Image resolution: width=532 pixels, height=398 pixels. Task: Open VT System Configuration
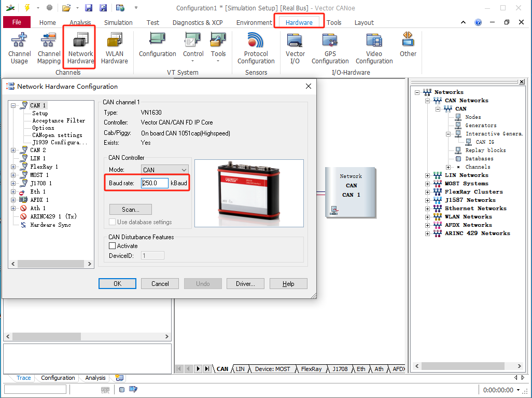(158, 45)
